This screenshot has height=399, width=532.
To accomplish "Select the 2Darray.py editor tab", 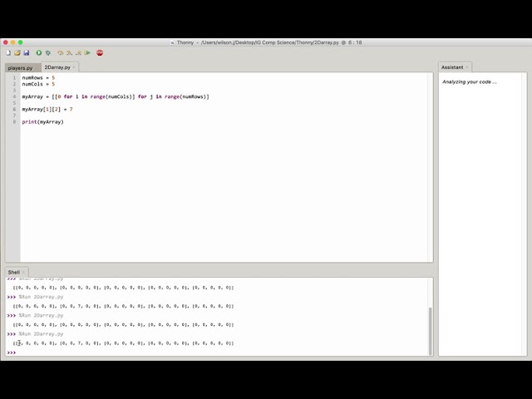I will [x=57, y=67].
